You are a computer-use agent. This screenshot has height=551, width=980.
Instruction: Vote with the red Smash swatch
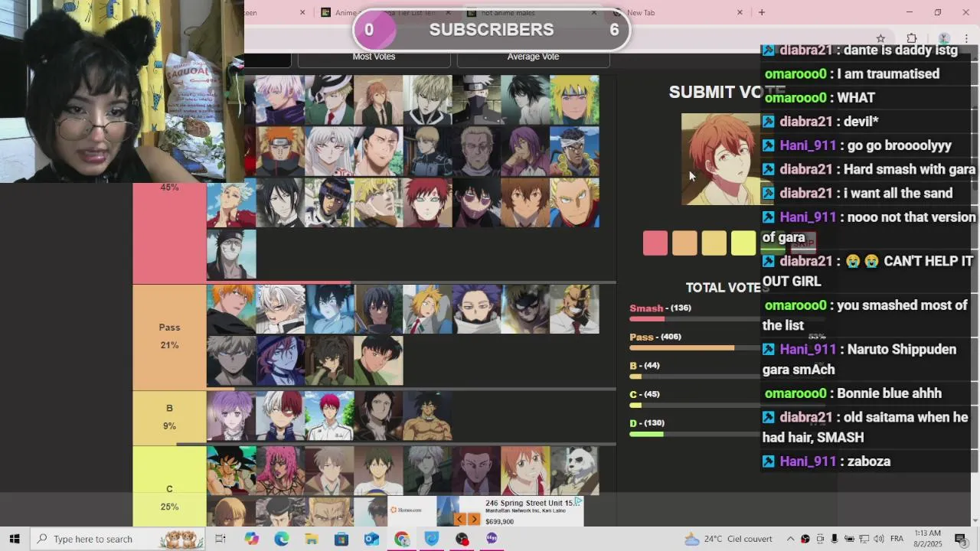coord(655,243)
